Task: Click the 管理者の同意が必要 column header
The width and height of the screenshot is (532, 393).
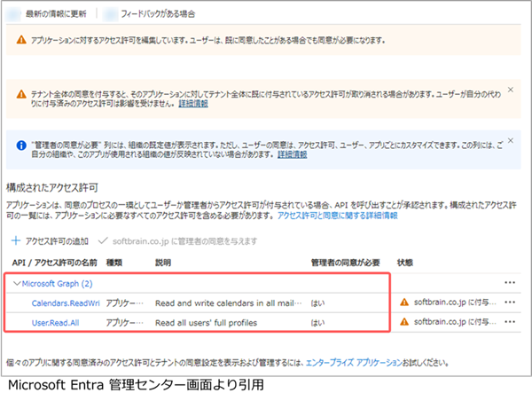Action: pos(343,263)
